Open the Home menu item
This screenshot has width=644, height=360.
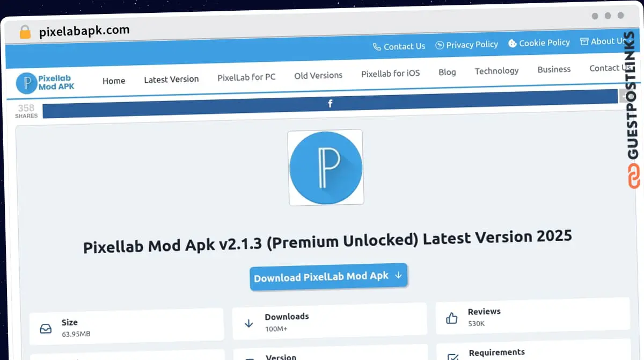tap(114, 81)
